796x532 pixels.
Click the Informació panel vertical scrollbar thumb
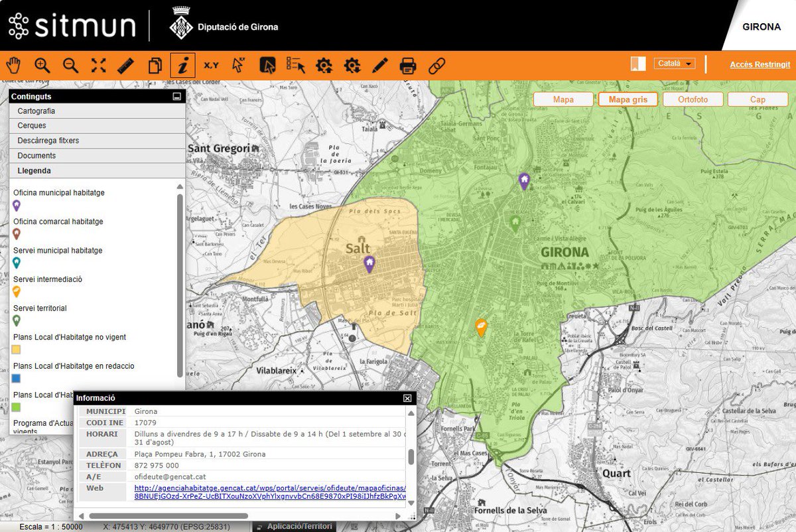(411, 457)
